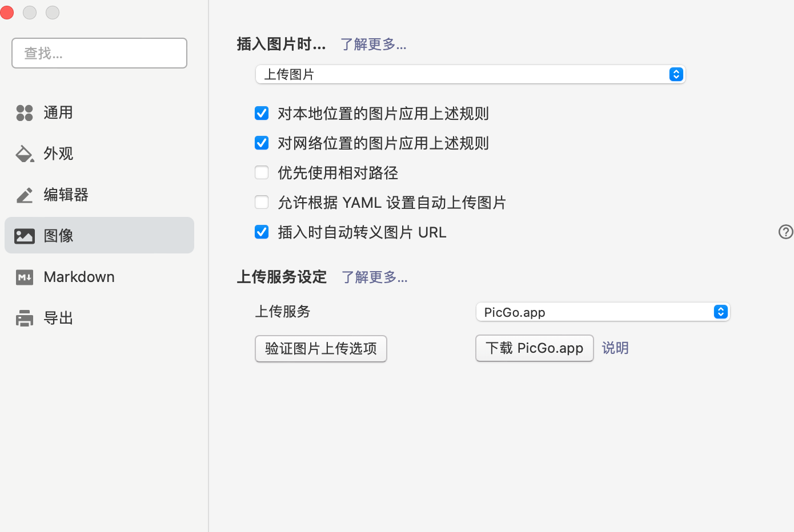Click the General (通用) grid icon
The height and width of the screenshot is (532, 794).
tap(25, 113)
